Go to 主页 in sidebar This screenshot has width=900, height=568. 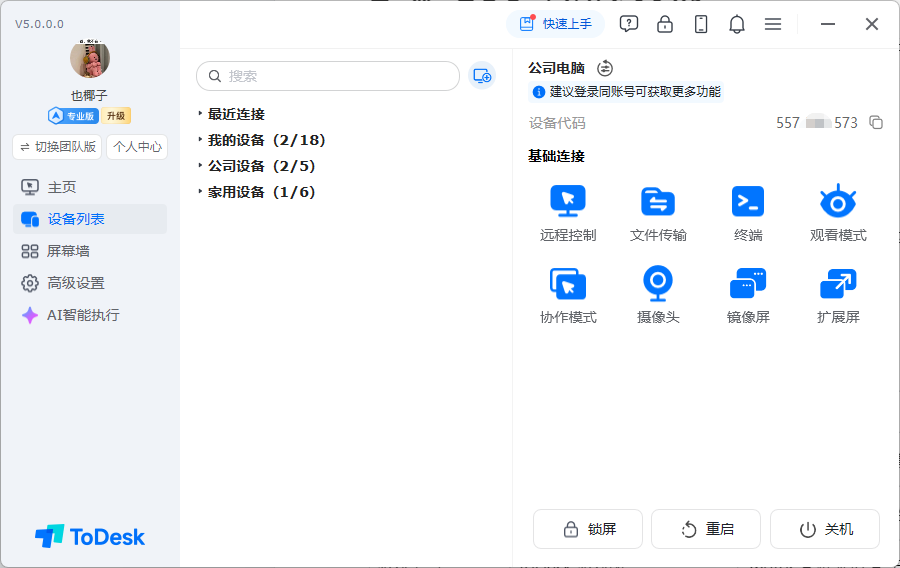coord(90,187)
